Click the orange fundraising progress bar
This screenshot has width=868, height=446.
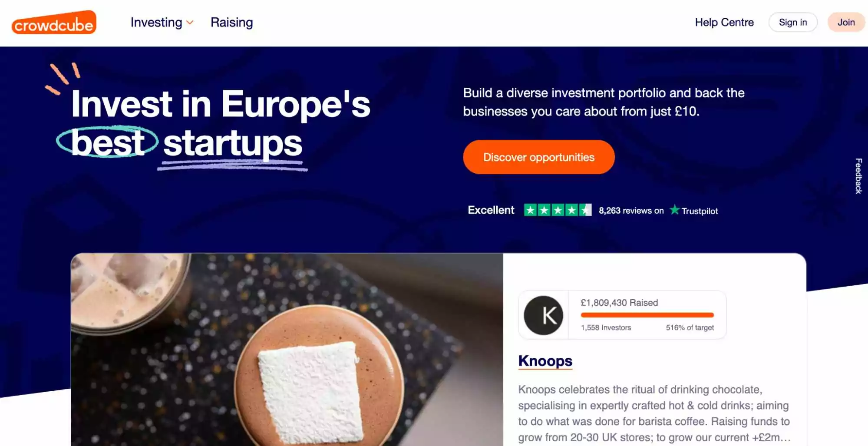[646, 314]
